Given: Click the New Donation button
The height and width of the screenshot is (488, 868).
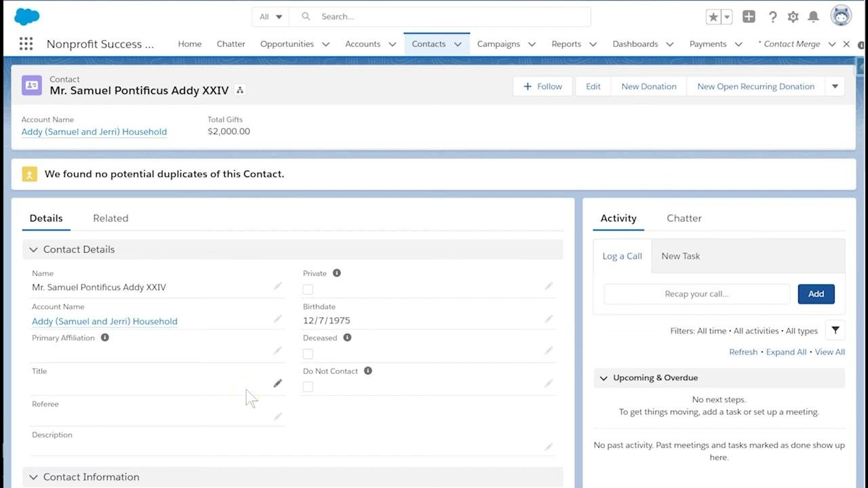Looking at the screenshot, I should click(649, 86).
